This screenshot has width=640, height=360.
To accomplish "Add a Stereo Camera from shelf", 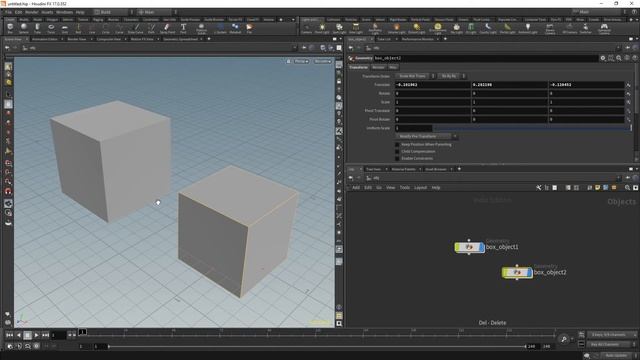I will pyautogui.click(x=550, y=28).
